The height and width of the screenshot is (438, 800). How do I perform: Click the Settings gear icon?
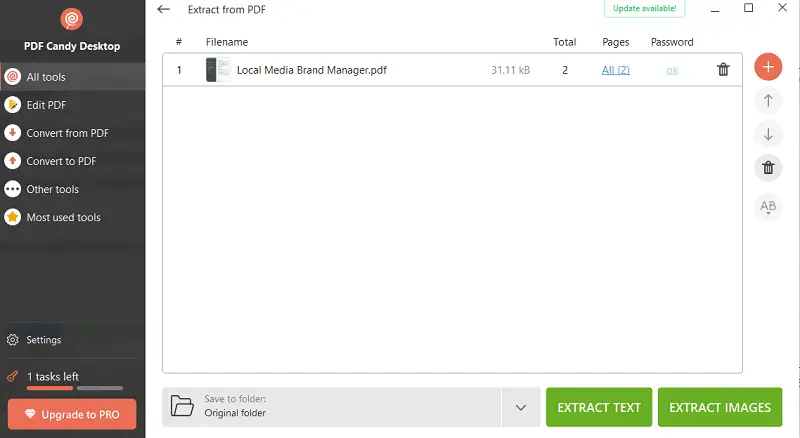(x=13, y=340)
